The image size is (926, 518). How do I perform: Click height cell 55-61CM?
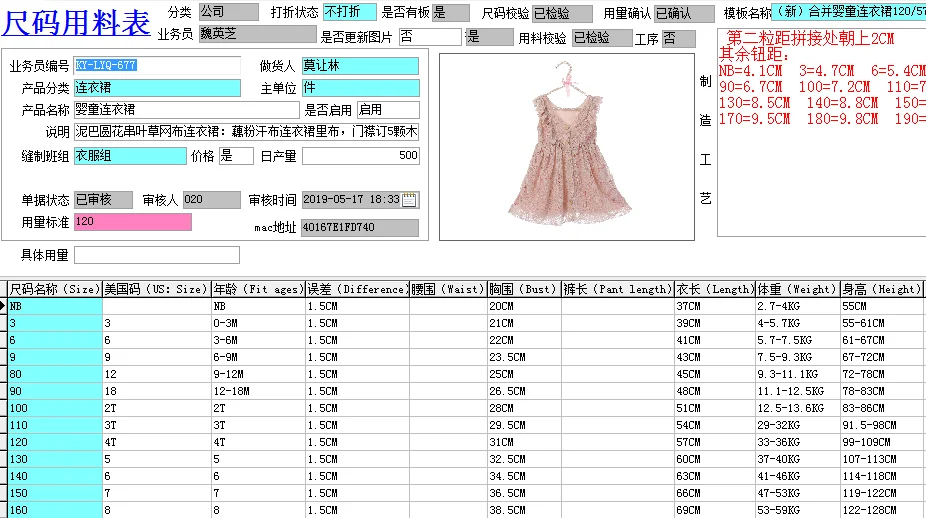(882, 323)
